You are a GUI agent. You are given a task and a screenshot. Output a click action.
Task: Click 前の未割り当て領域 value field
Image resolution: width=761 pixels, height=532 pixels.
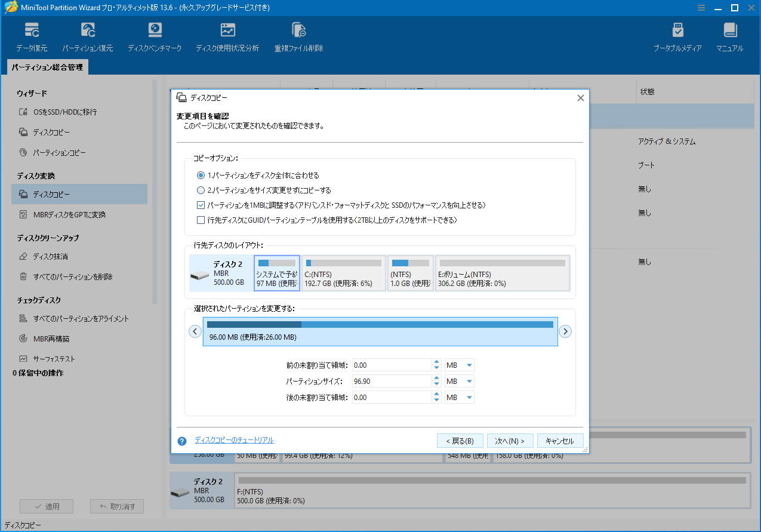pos(392,365)
